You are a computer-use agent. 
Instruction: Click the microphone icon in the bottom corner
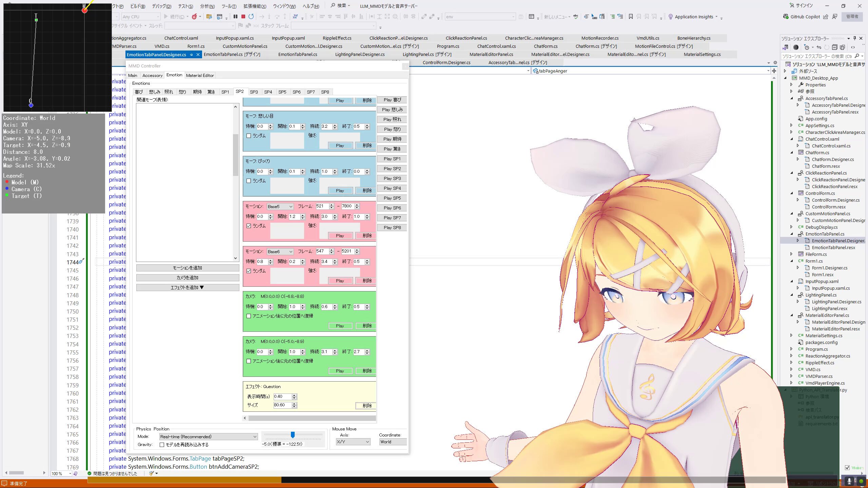[849, 481]
